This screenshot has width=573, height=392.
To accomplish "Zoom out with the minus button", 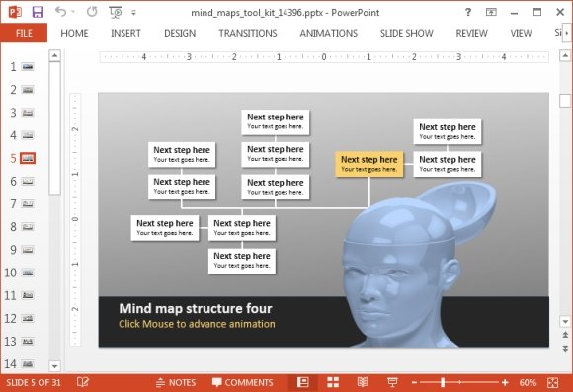I will coord(414,382).
